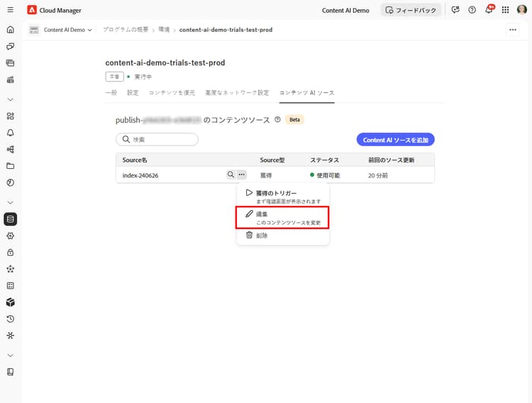Open the bar chart table sidebar icon

click(x=11, y=79)
